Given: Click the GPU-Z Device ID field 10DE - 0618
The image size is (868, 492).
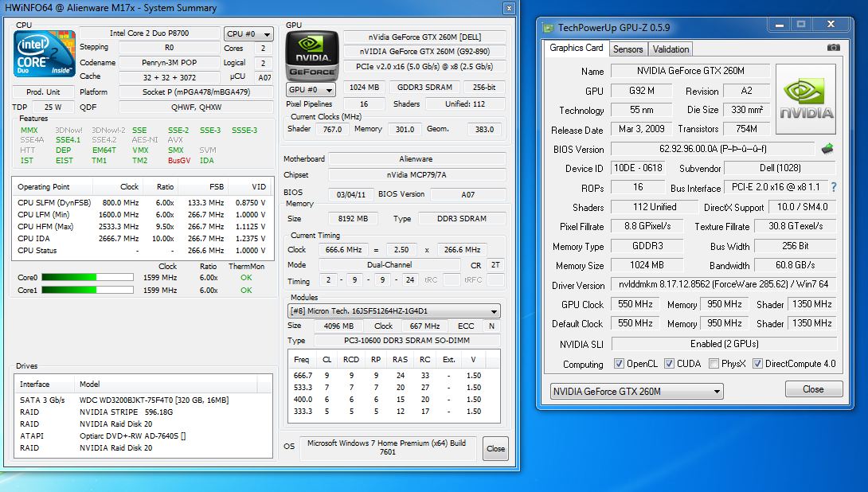Looking at the screenshot, I should click(x=638, y=168).
